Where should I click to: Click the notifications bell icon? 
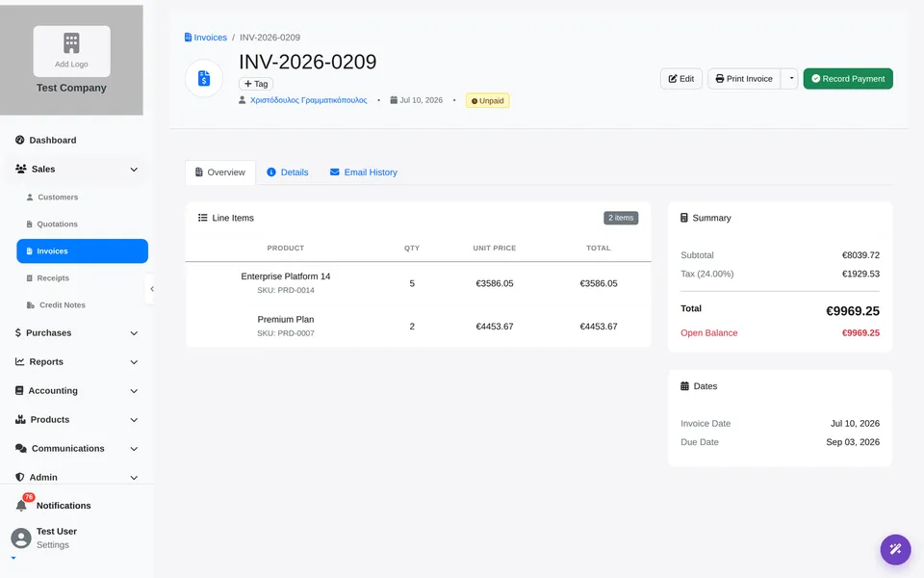coord(21,506)
